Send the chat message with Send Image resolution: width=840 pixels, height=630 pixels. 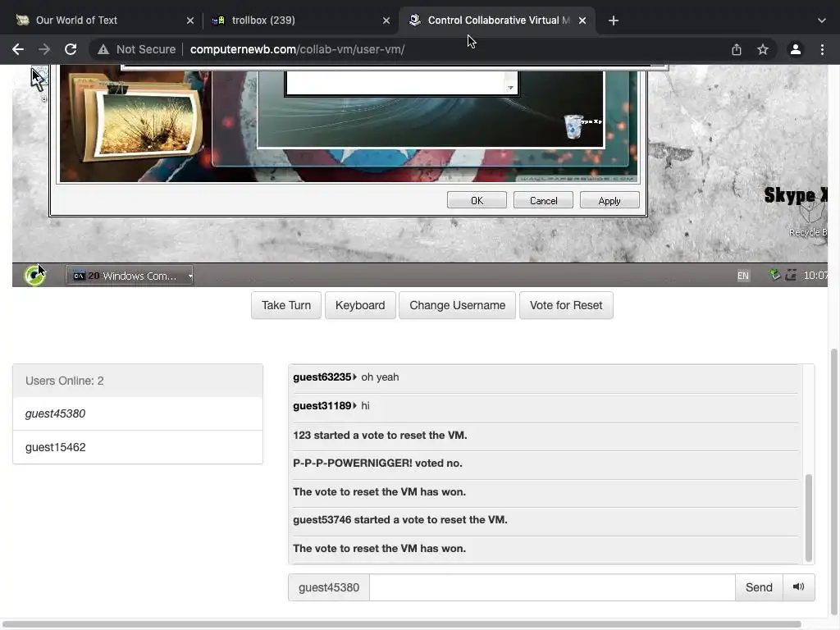point(759,587)
